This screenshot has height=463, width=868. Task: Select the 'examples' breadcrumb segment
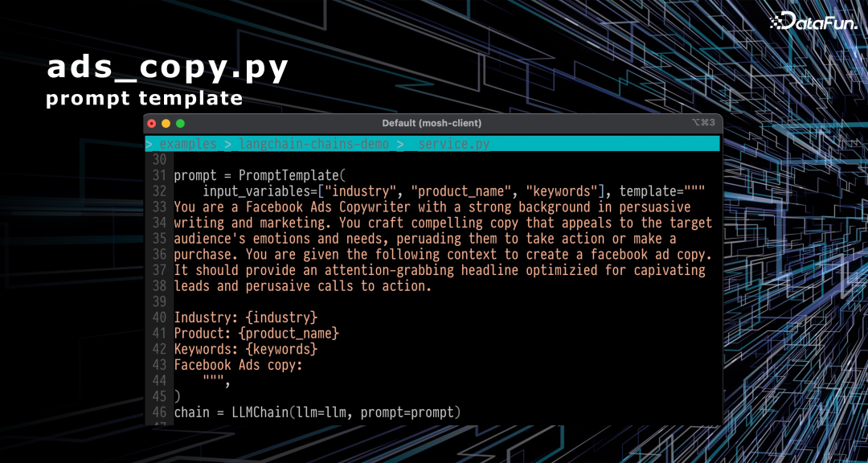coord(188,144)
